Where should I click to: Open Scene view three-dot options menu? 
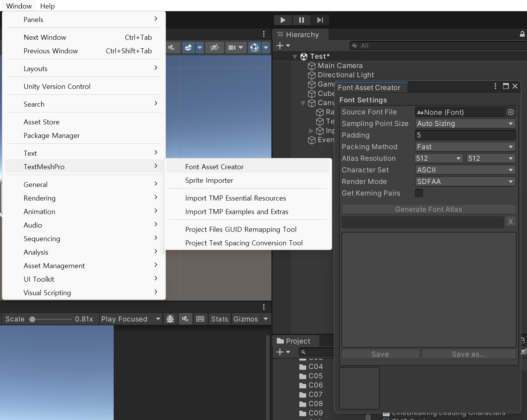[x=264, y=34]
